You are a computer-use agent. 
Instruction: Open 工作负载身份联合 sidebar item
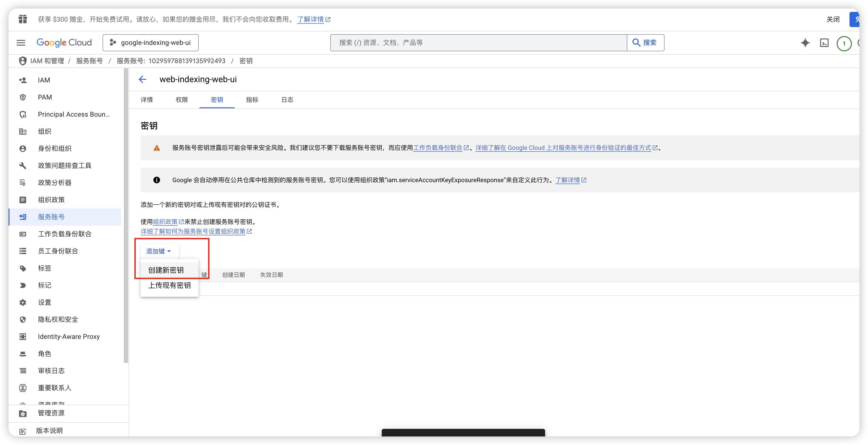tap(65, 234)
